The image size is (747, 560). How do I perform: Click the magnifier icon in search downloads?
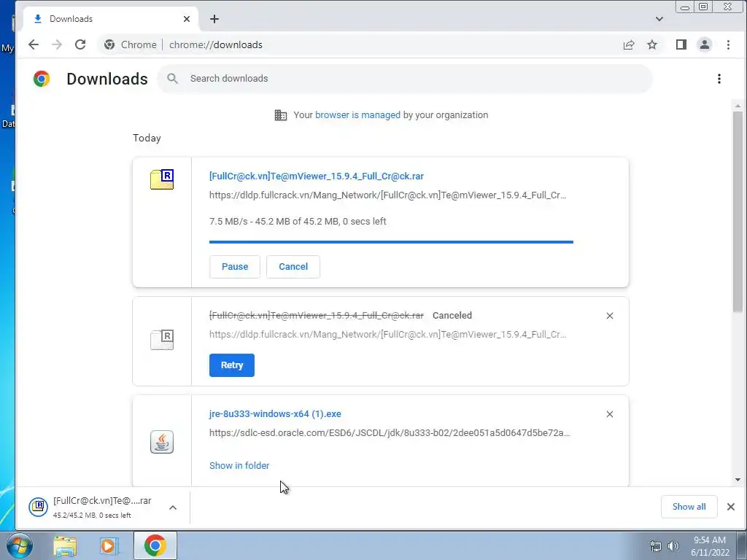point(172,79)
